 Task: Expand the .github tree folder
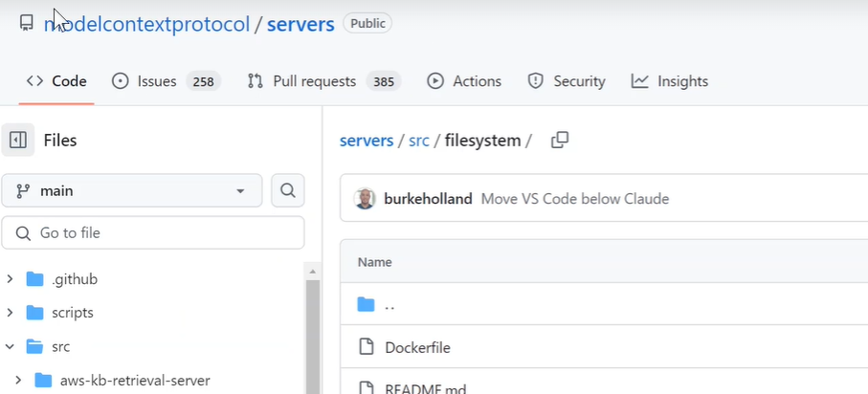pos(10,279)
